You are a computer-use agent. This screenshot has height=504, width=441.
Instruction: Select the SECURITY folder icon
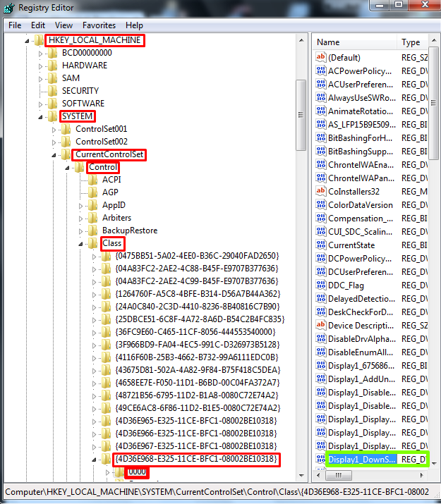pyautogui.click(x=52, y=91)
